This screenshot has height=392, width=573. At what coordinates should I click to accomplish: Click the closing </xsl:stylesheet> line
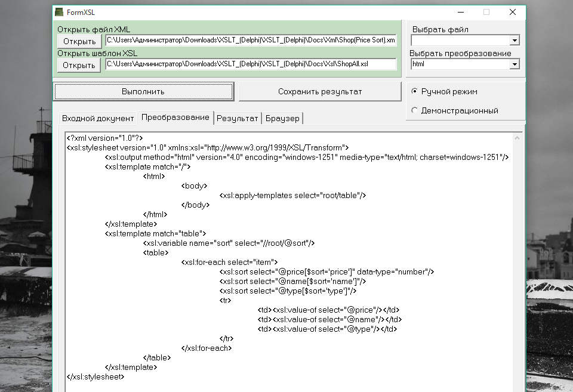[95, 376]
